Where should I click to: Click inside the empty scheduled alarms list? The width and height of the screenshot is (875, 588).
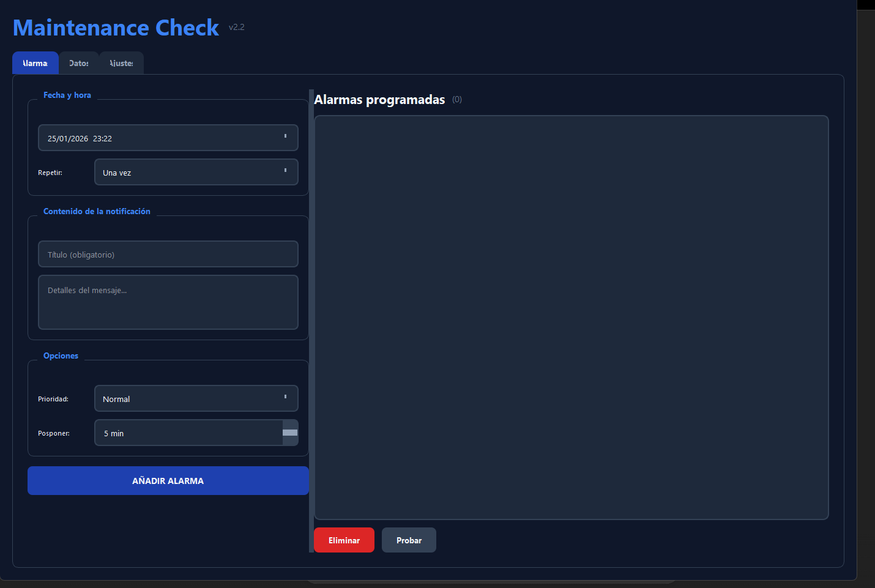click(571, 317)
